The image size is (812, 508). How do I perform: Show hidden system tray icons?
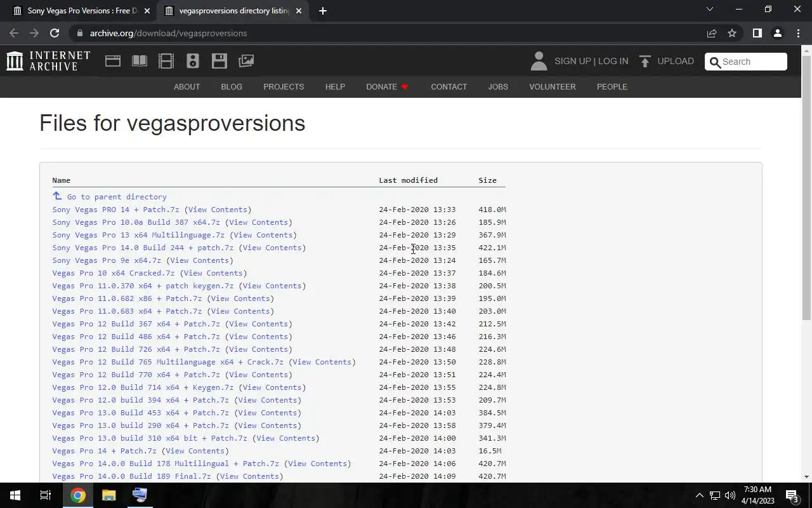tap(699, 495)
